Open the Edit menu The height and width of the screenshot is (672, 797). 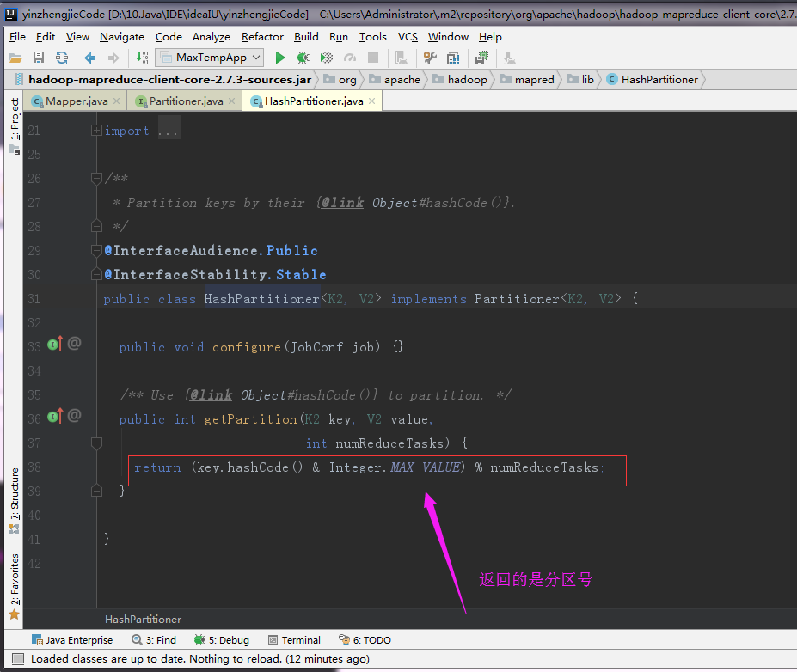[x=46, y=37]
